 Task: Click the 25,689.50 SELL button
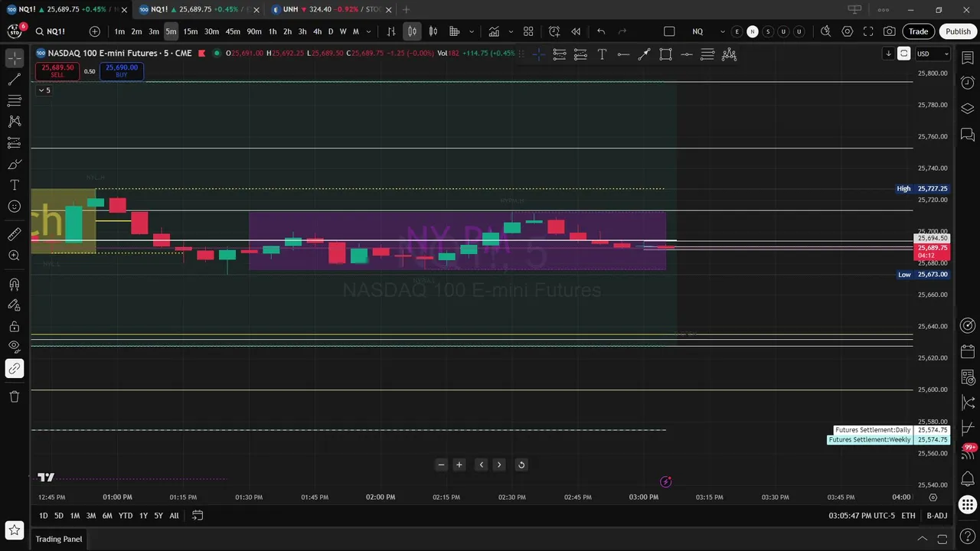point(57,71)
